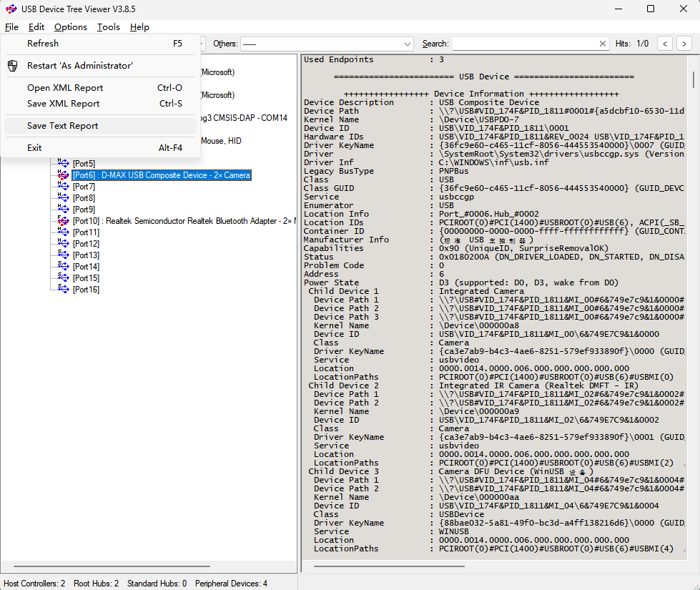Go to next search hit

point(684,44)
